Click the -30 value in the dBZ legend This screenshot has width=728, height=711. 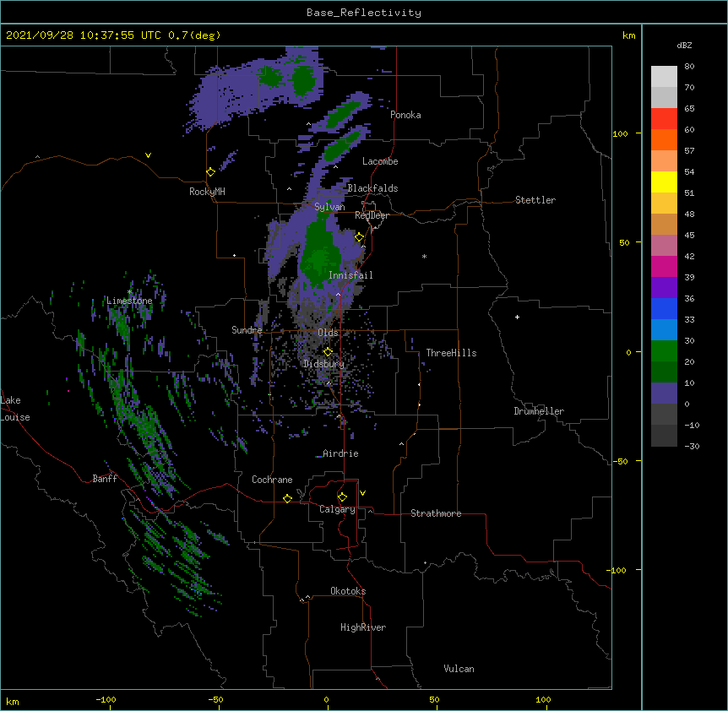pyautogui.click(x=692, y=446)
